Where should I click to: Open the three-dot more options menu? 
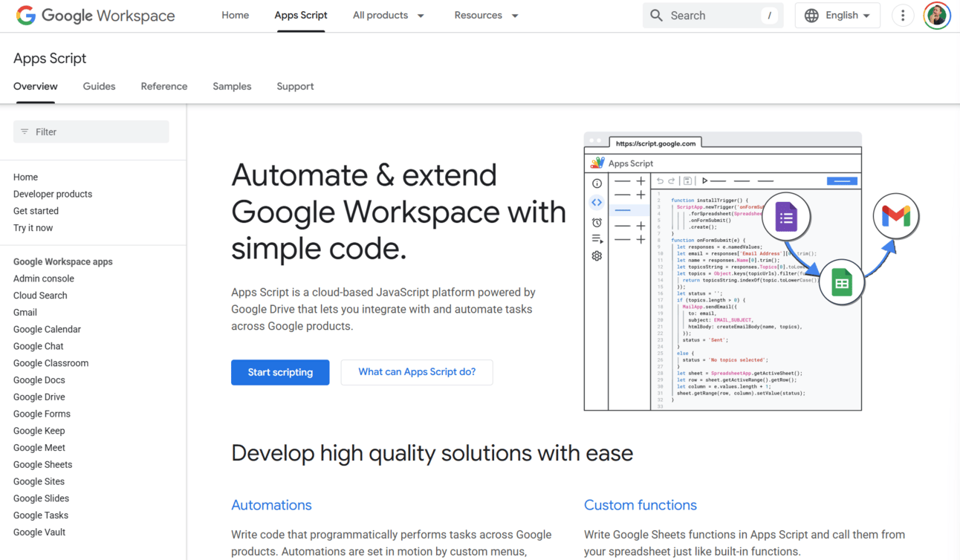coord(903,15)
